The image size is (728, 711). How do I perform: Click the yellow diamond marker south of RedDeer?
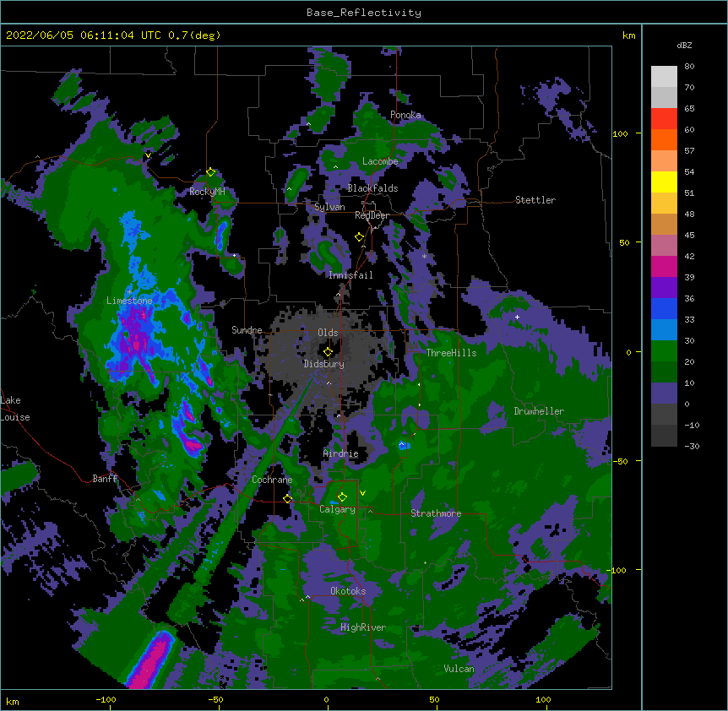pos(359,237)
